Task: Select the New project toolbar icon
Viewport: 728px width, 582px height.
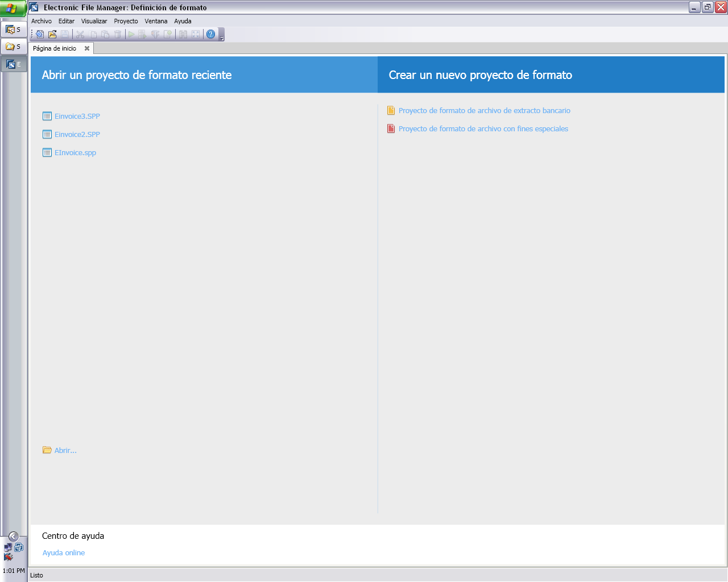Action: pos(39,34)
